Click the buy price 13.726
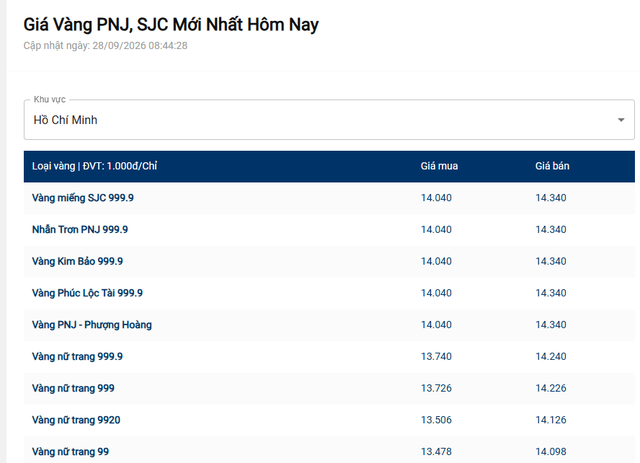The width and height of the screenshot is (640, 463). pos(436,388)
